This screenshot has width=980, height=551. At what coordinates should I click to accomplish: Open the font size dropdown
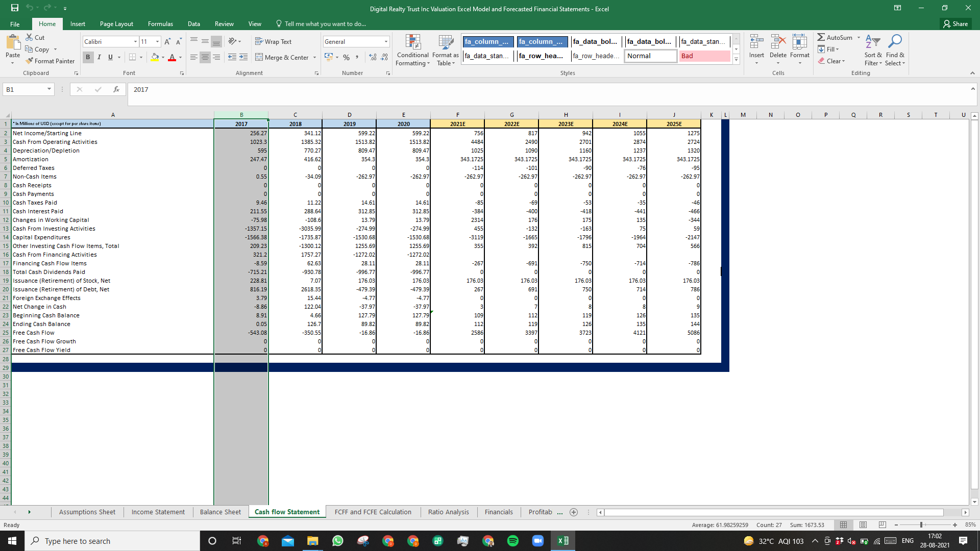tap(158, 41)
